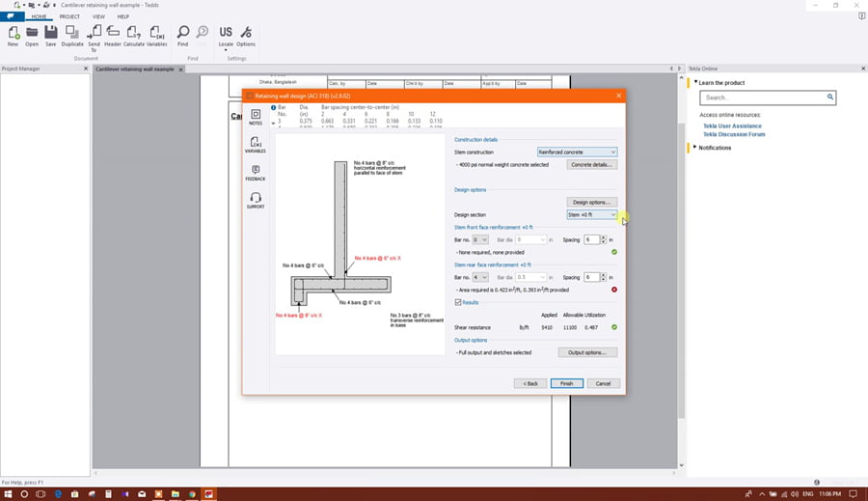The height and width of the screenshot is (501, 868).
Task: Open Task View from the taskbar
Action: [x=41, y=494]
